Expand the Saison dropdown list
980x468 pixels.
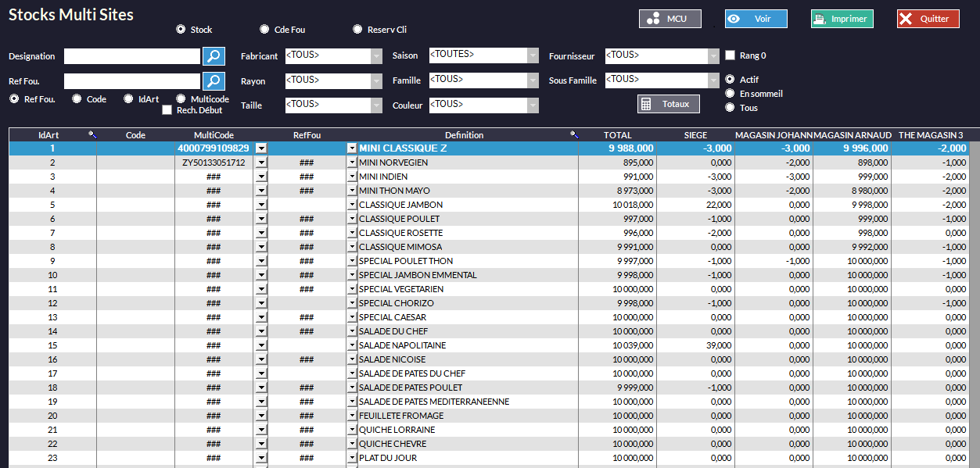[533, 55]
